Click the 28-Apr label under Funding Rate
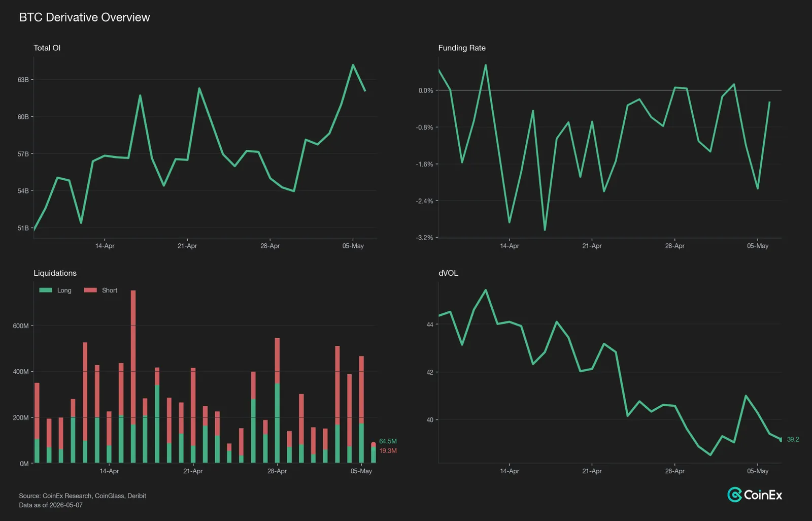The width and height of the screenshot is (812, 521). pos(675,246)
